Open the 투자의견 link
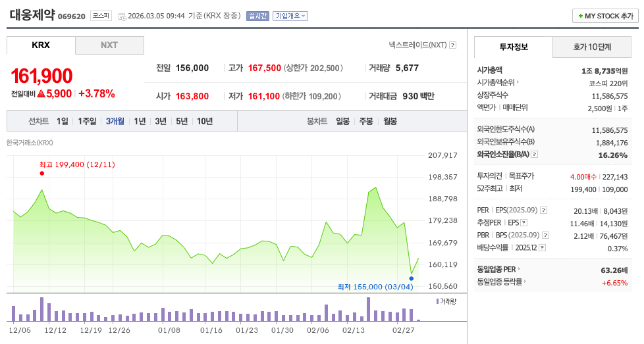The width and height of the screenshot is (644, 344). 489,176
